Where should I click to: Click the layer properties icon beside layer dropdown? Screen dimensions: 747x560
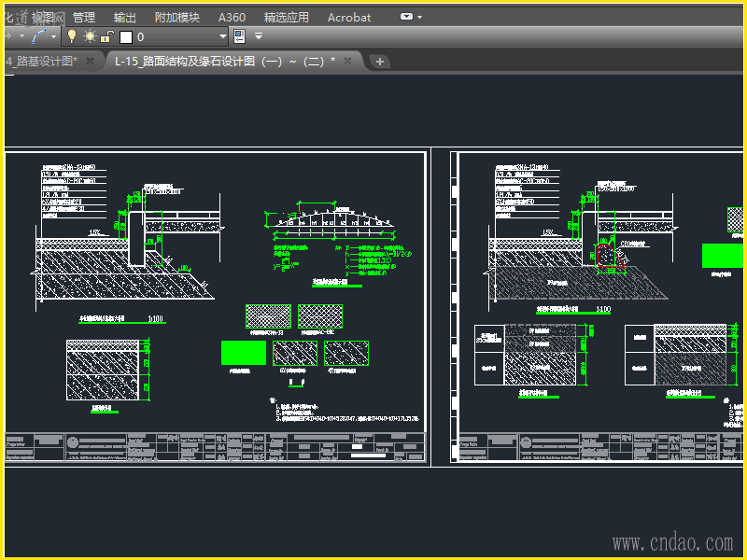coord(239,36)
